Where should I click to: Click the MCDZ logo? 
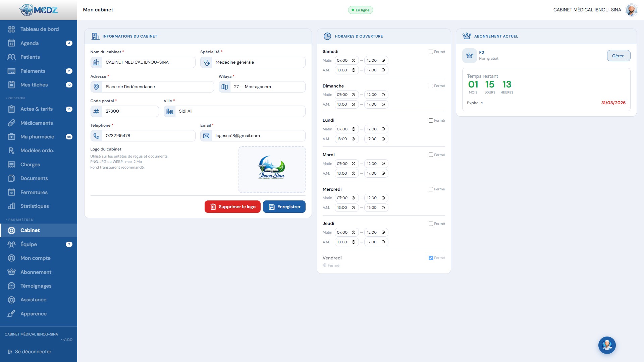[x=39, y=10]
